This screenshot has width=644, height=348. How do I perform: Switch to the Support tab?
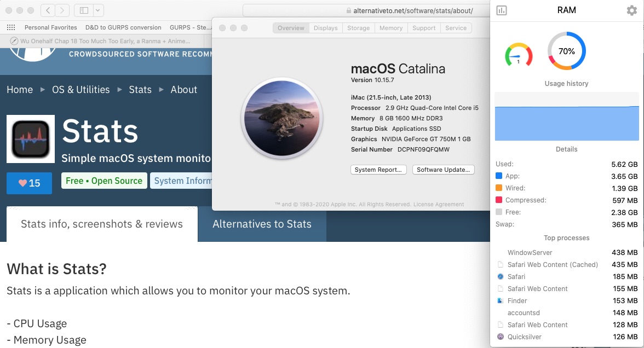(424, 28)
